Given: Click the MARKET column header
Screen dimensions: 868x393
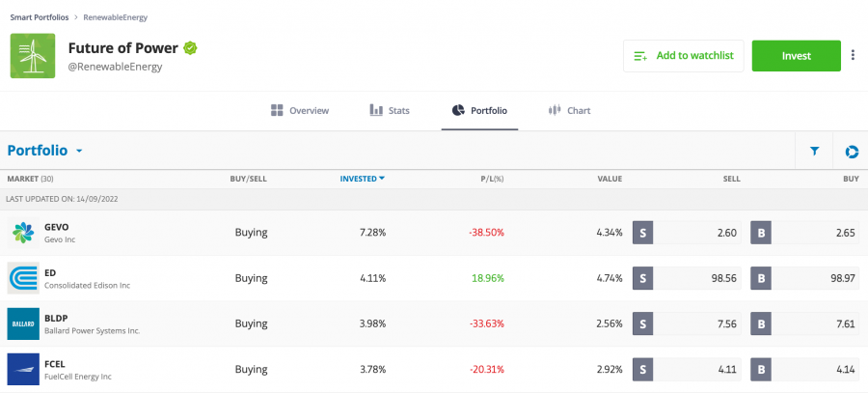Looking at the screenshot, I should [30, 179].
